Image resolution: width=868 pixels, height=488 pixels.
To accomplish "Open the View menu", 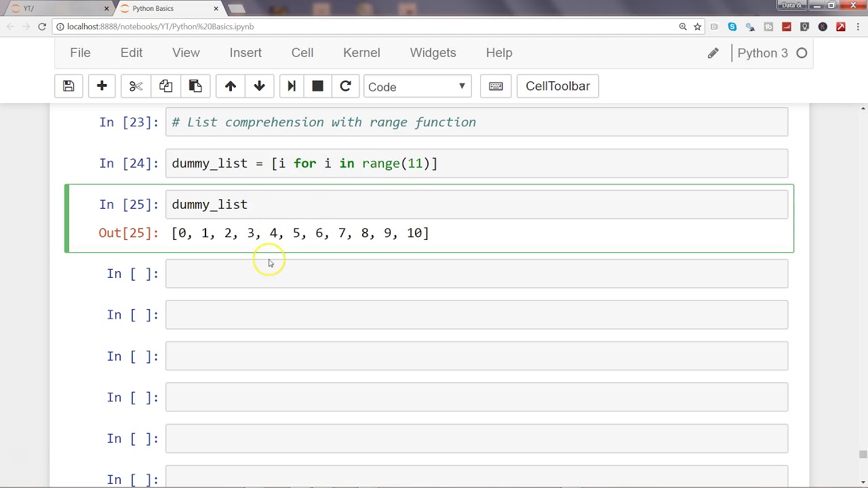I will coord(186,53).
